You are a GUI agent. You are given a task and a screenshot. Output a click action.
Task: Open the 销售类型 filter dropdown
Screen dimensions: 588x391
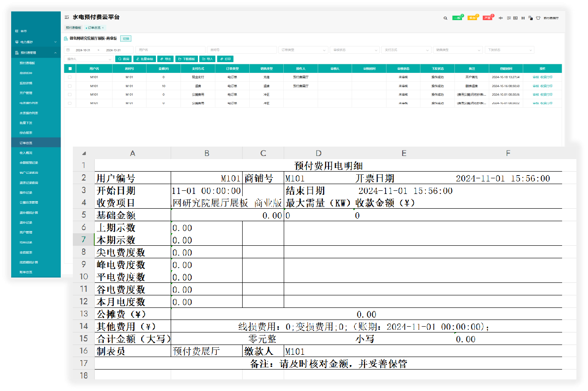(x=458, y=50)
